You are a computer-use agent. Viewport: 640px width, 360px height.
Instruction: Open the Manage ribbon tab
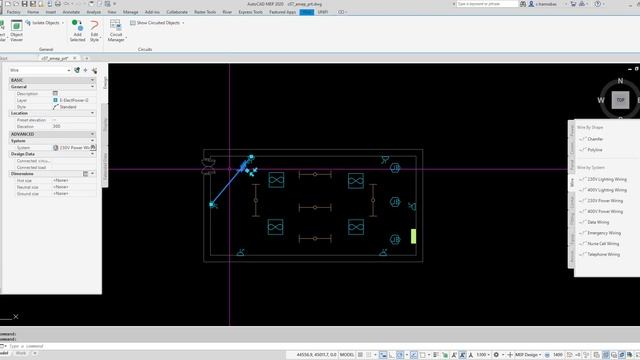click(x=131, y=12)
